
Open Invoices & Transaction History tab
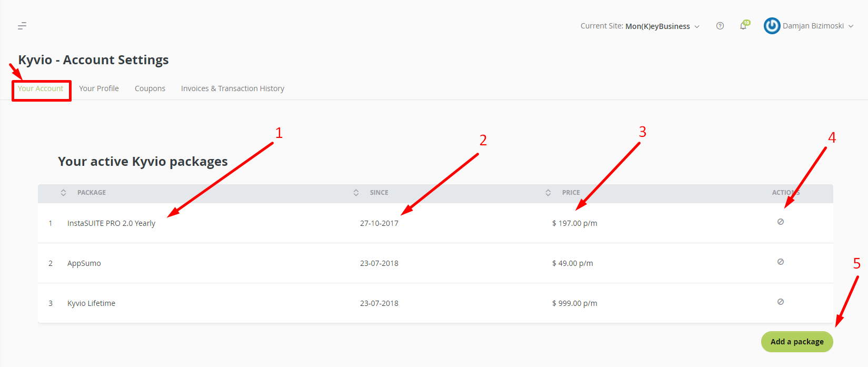233,88
